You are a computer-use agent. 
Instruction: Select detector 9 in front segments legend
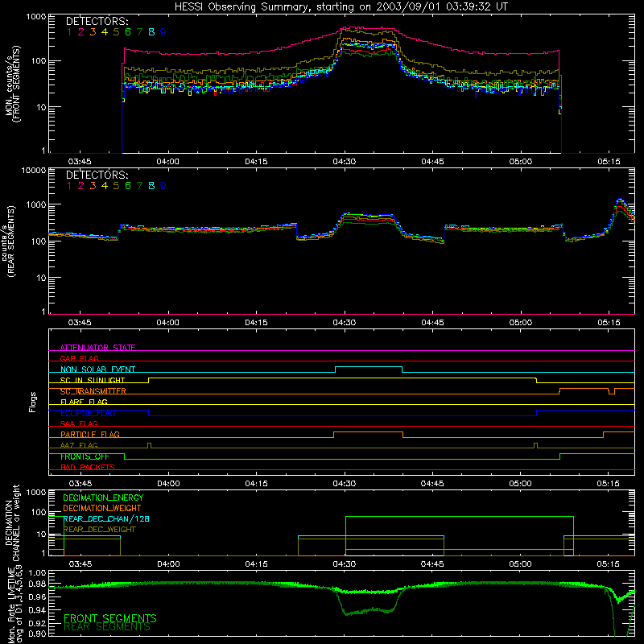(x=163, y=32)
